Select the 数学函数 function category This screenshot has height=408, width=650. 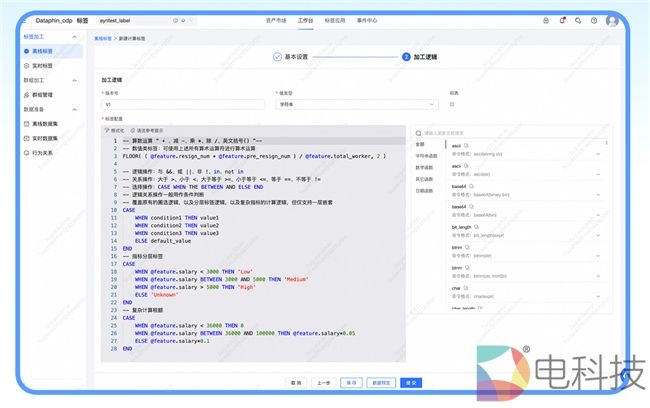[426, 167]
